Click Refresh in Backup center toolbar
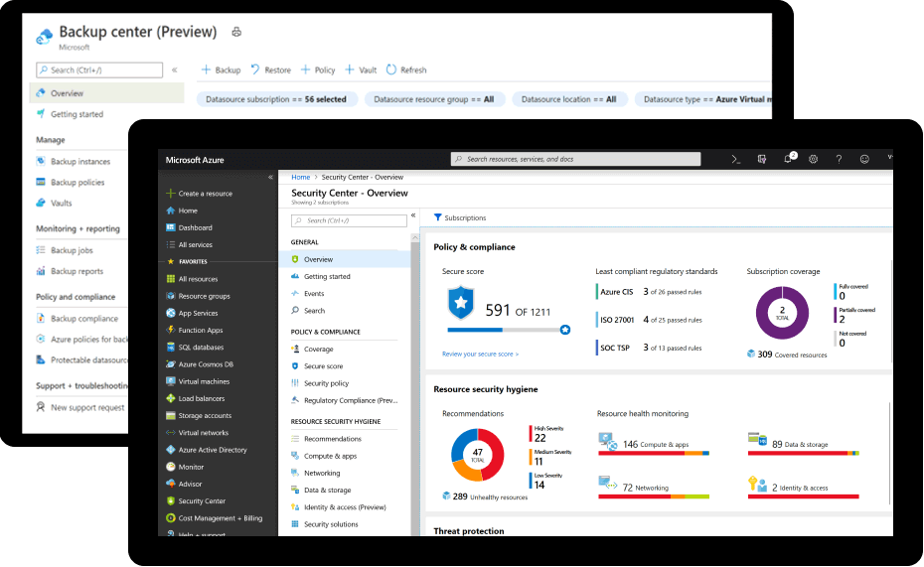This screenshot has height=567, width=924. 406,70
